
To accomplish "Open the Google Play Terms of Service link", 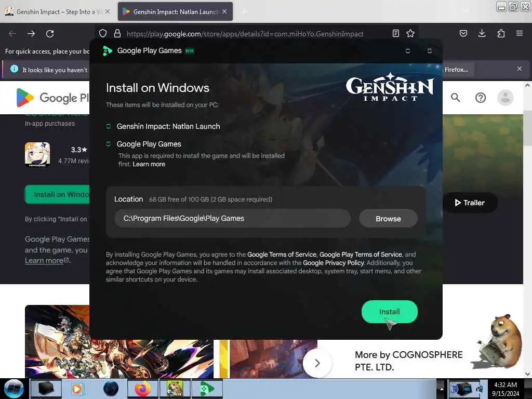I will coord(361,254).
